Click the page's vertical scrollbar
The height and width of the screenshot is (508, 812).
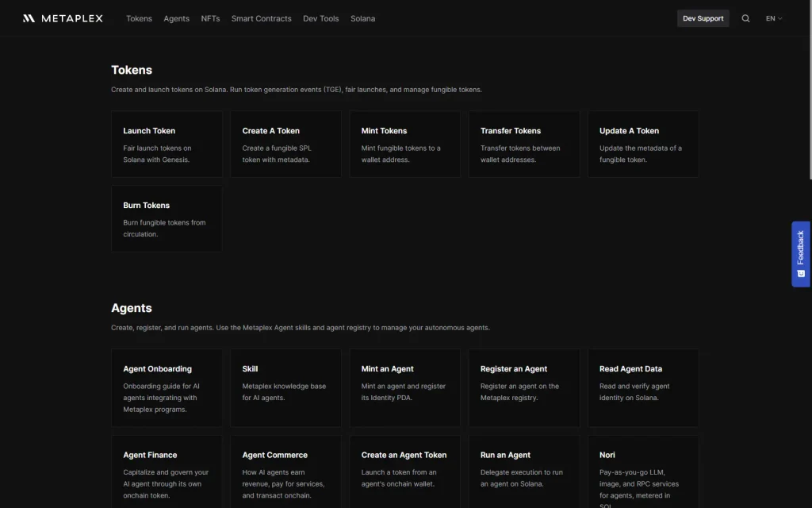pos(810,90)
